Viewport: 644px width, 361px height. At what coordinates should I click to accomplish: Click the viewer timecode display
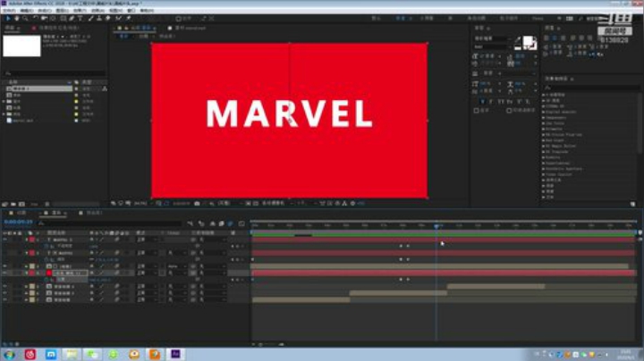click(x=181, y=204)
